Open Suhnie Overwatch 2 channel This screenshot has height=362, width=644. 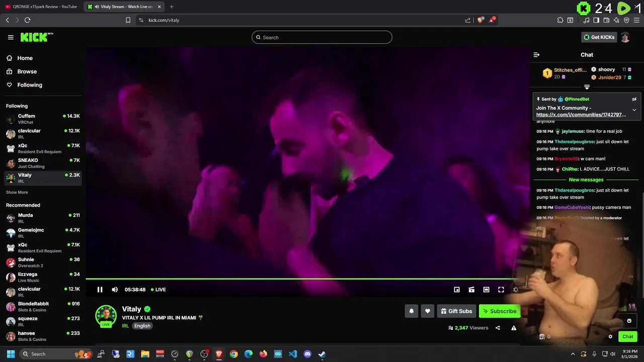(43, 262)
